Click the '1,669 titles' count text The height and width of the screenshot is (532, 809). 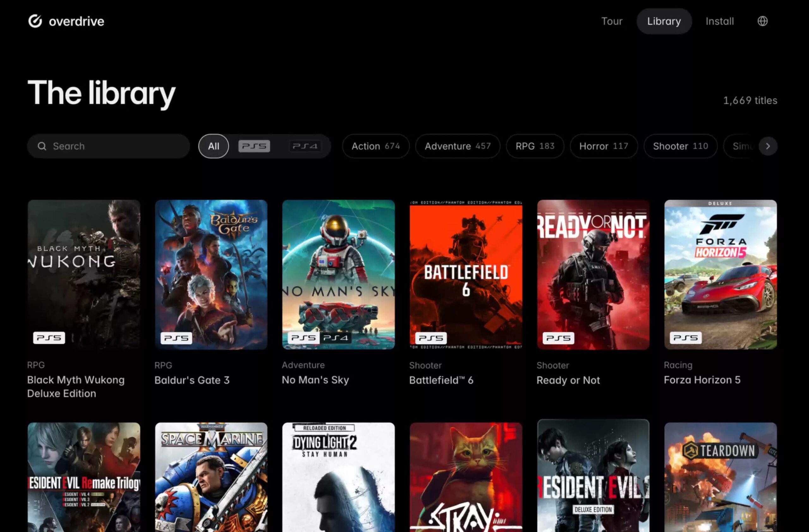coord(750,100)
